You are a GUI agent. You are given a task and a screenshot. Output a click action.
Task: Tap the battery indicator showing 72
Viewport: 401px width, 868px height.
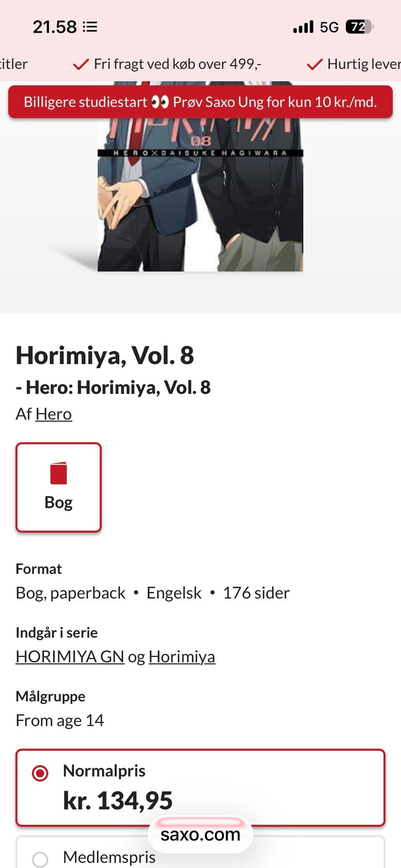(359, 27)
